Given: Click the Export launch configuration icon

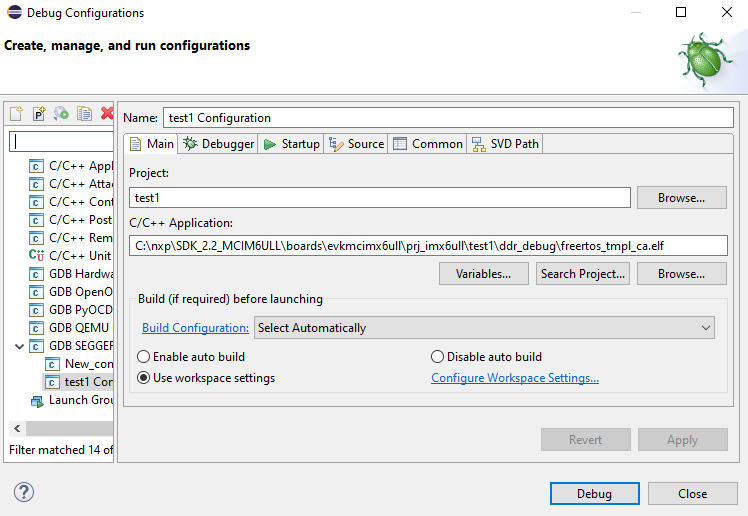Looking at the screenshot, I should [62, 113].
